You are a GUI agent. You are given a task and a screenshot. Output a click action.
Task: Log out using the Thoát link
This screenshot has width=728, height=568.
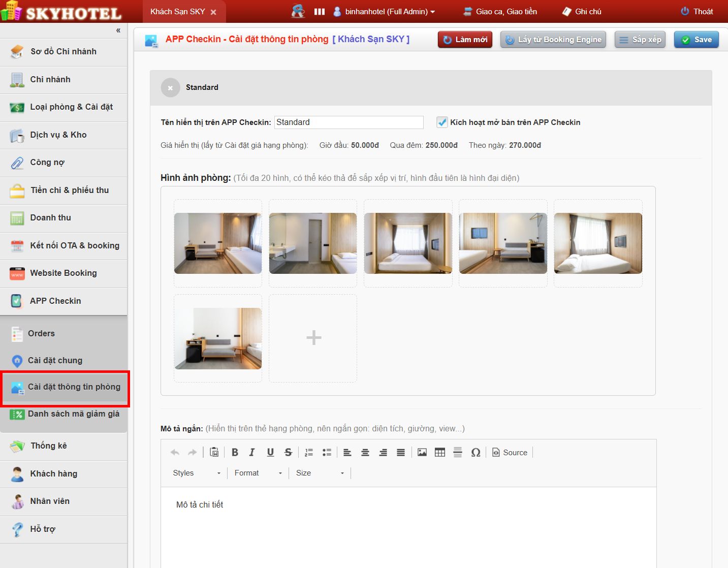tap(697, 12)
